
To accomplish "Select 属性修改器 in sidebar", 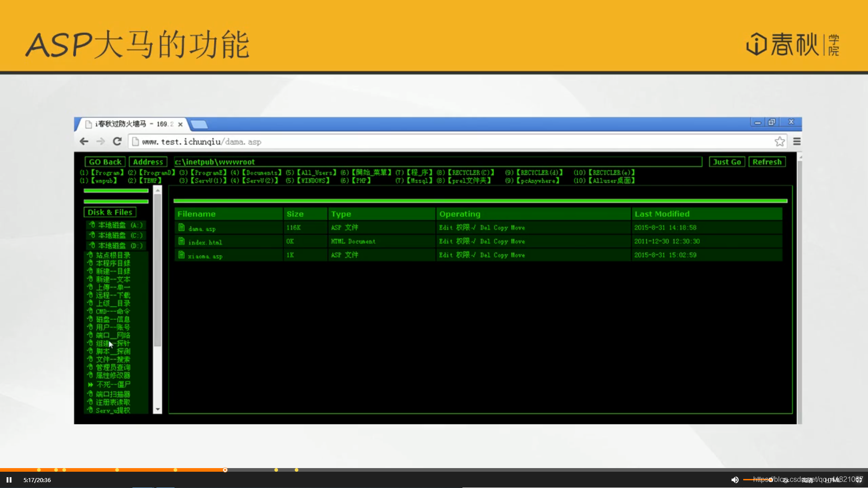I will point(113,375).
